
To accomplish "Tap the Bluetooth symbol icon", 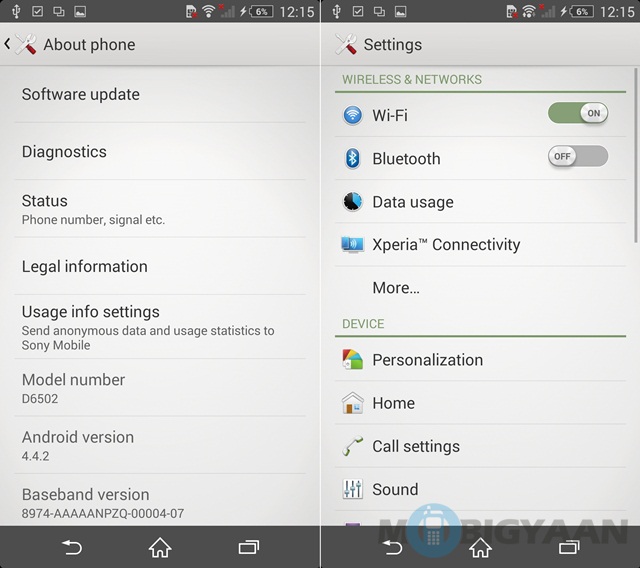I will click(352, 158).
